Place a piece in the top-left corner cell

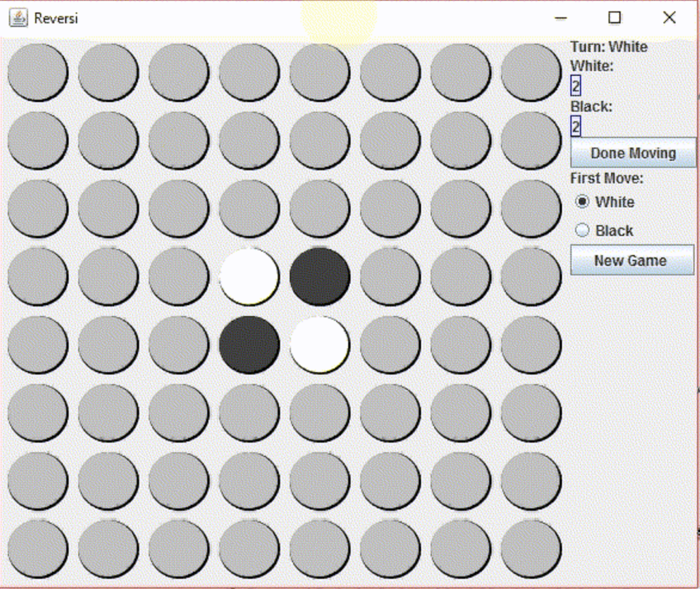pyautogui.click(x=38, y=73)
